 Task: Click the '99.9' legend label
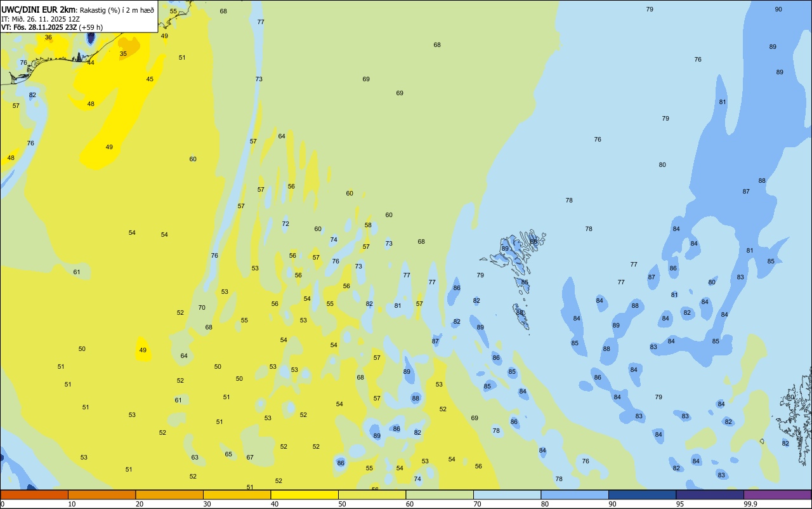750,504
